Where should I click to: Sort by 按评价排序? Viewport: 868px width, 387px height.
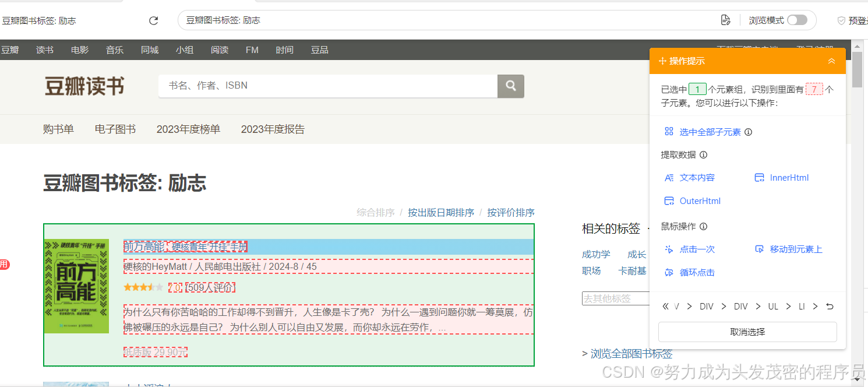(511, 213)
